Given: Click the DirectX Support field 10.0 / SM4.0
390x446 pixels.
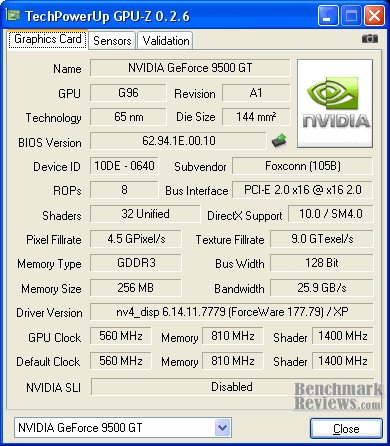Looking at the screenshot, I should 331,214.
